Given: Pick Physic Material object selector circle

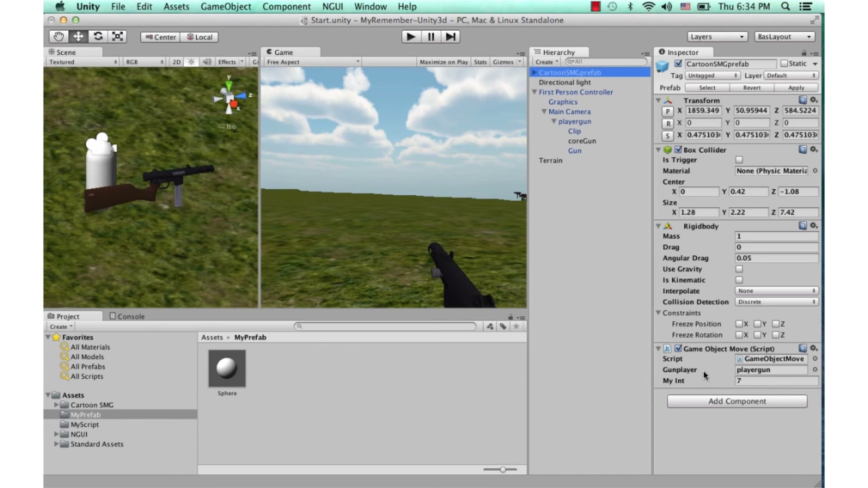Looking at the screenshot, I should point(815,171).
